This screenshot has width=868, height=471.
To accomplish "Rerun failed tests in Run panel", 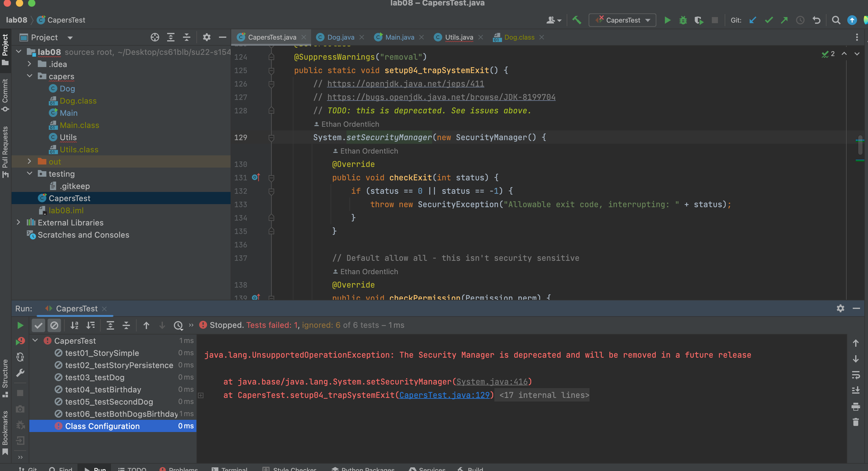I will click(20, 341).
